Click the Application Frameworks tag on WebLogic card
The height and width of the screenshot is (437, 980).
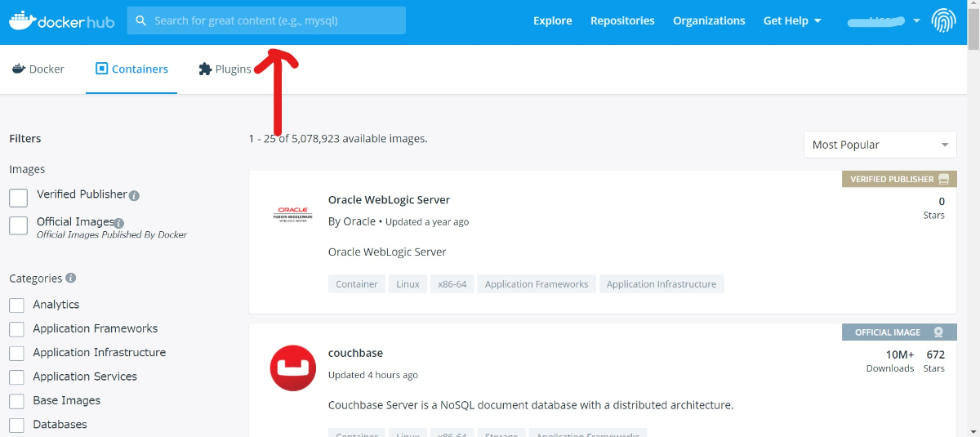click(537, 284)
